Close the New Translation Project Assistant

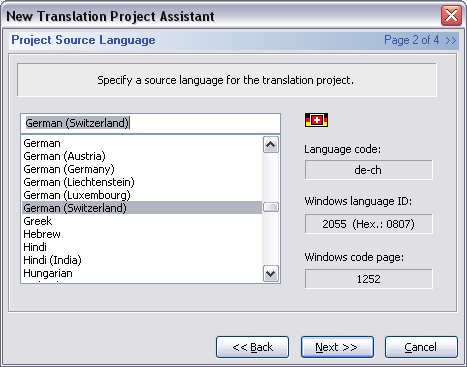(x=451, y=15)
